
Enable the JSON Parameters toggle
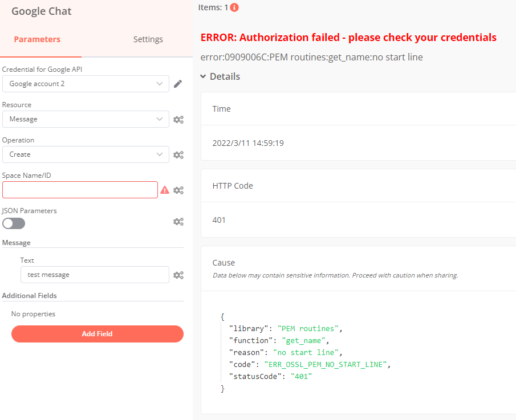click(x=14, y=223)
